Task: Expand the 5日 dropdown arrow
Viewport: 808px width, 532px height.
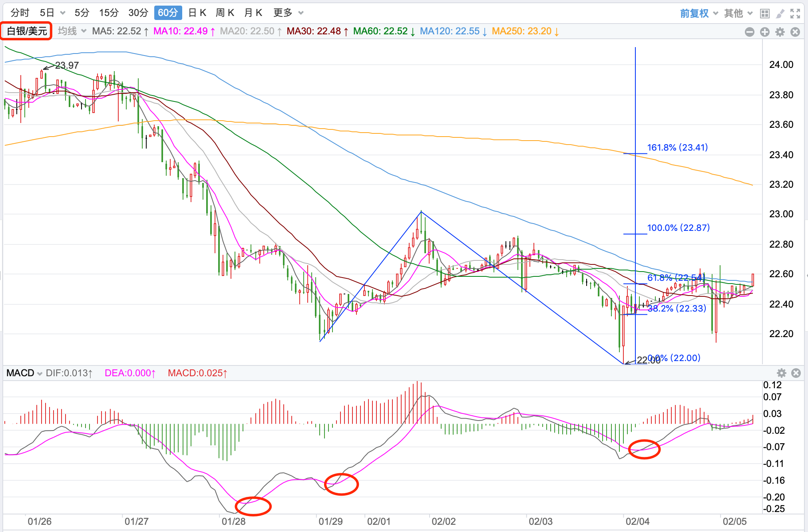Action: [63, 13]
